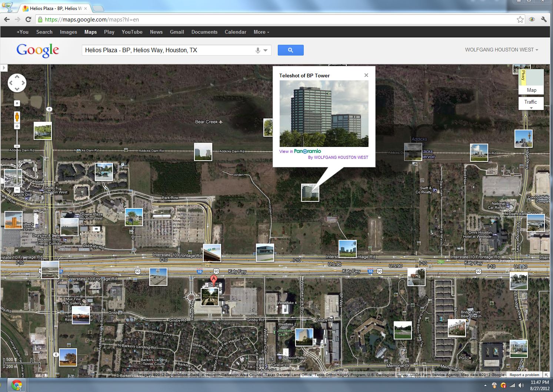
Task: Activate the voice search microphone icon
Action: 257,50
